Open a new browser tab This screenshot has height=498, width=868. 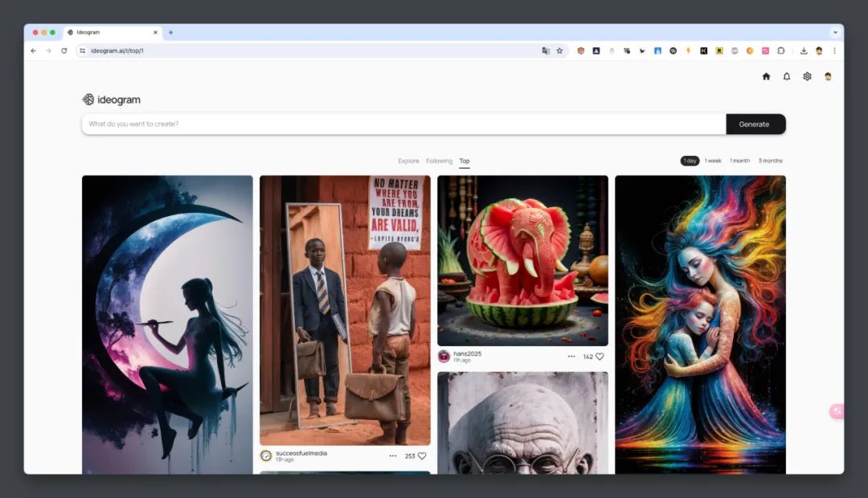(170, 32)
